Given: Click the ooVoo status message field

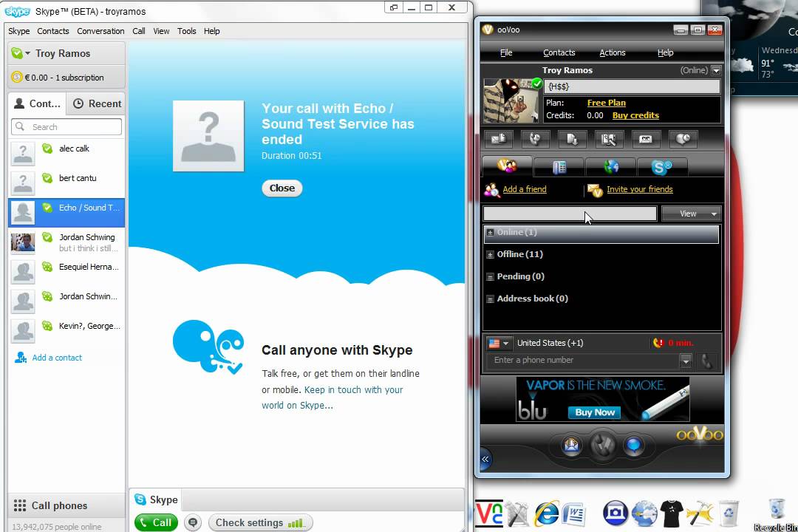Looking at the screenshot, I should point(632,86).
